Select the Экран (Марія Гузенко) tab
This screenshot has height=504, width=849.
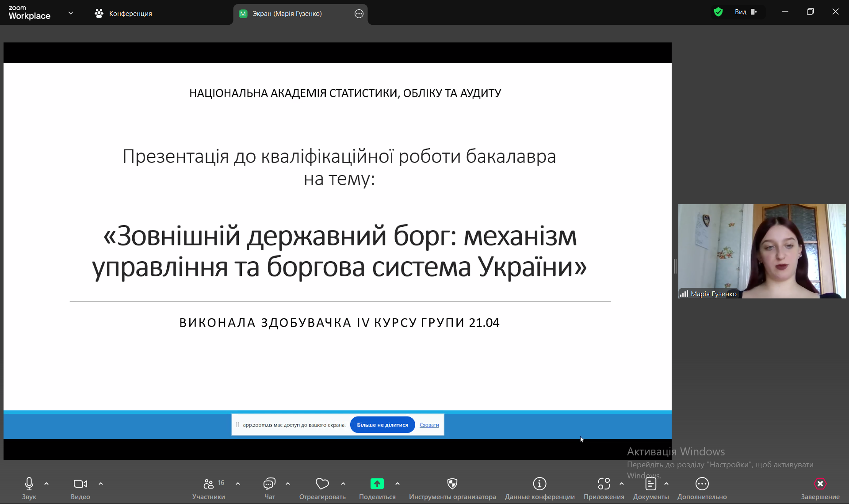point(287,14)
